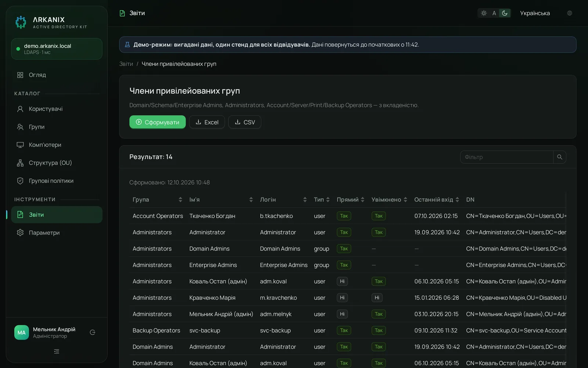The height and width of the screenshot is (368, 588).
Task: Click the green status dot for demo.arkanix.local
Action: pos(18,49)
